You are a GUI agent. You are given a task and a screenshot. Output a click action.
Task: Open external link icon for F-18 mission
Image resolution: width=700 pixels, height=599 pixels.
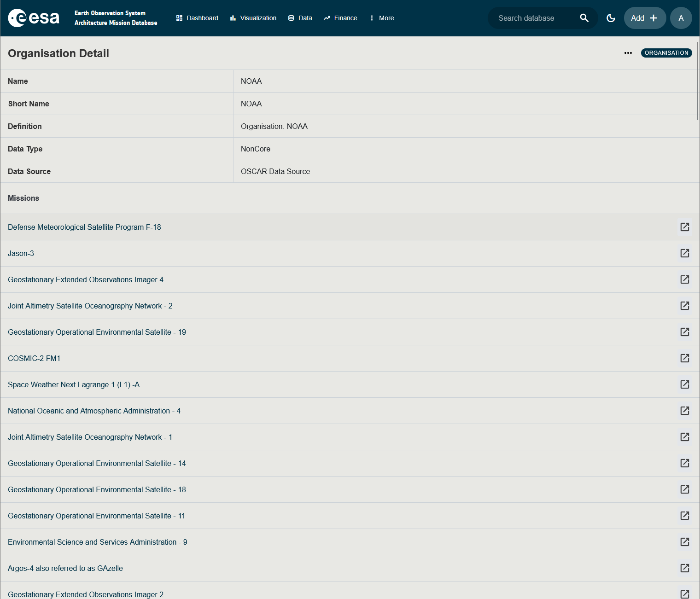coord(685,227)
